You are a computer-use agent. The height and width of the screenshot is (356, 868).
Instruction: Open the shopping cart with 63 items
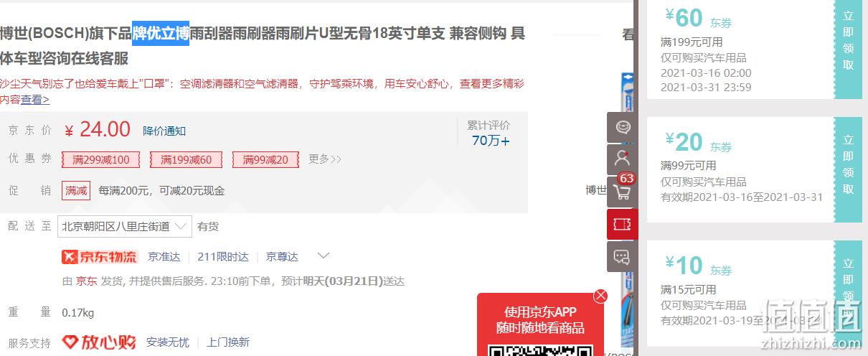point(622,192)
